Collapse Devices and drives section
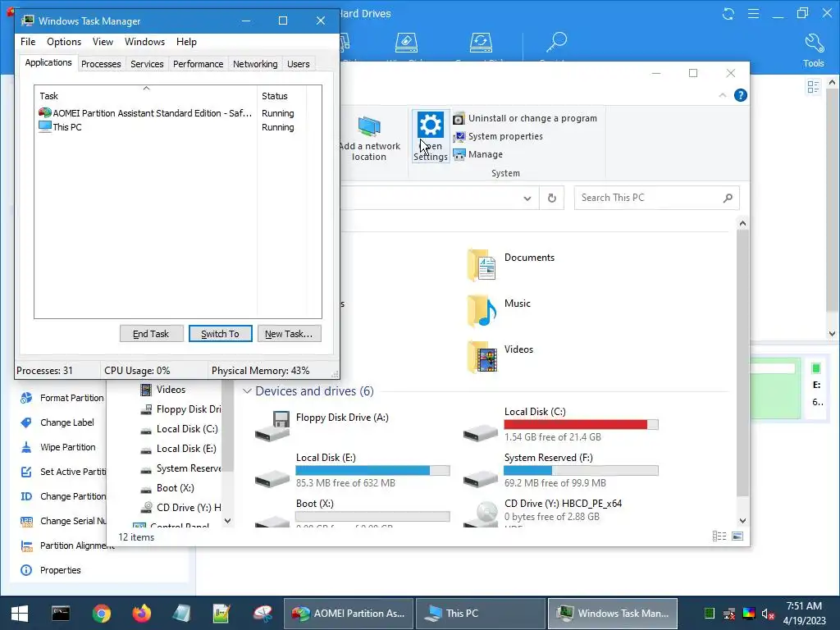The width and height of the screenshot is (840, 630). [x=247, y=391]
